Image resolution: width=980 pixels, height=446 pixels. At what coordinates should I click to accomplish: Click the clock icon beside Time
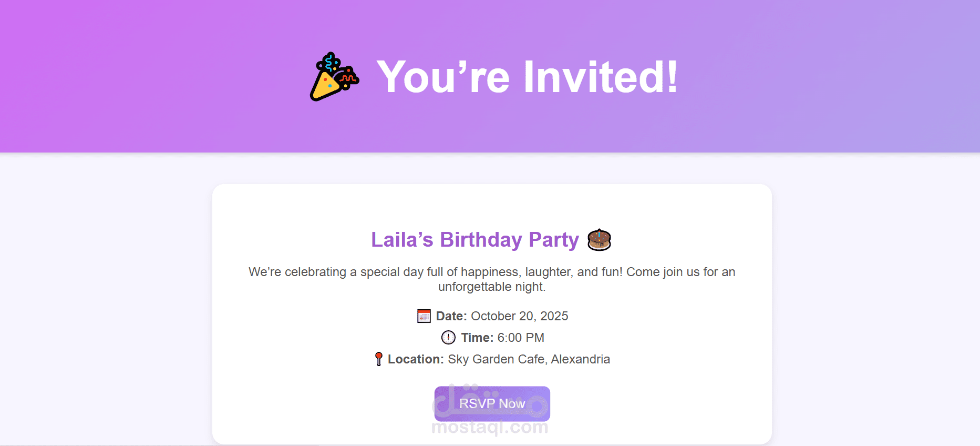[448, 338]
